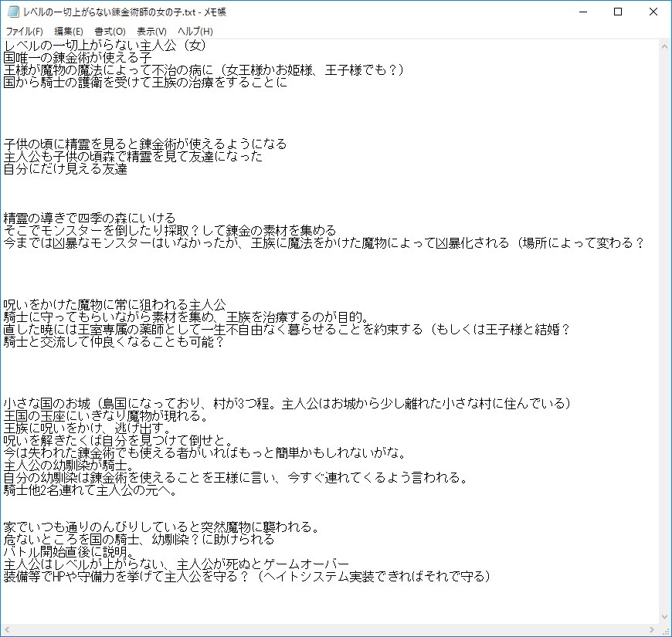
Task: Click the line 自分にだけ見える友達
Action: (66, 169)
